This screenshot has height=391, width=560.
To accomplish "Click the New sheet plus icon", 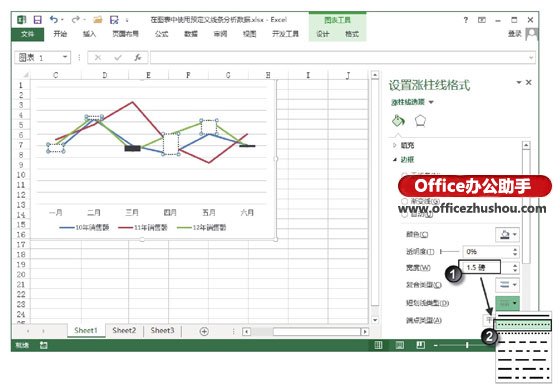I will pyautogui.click(x=204, y=331).
